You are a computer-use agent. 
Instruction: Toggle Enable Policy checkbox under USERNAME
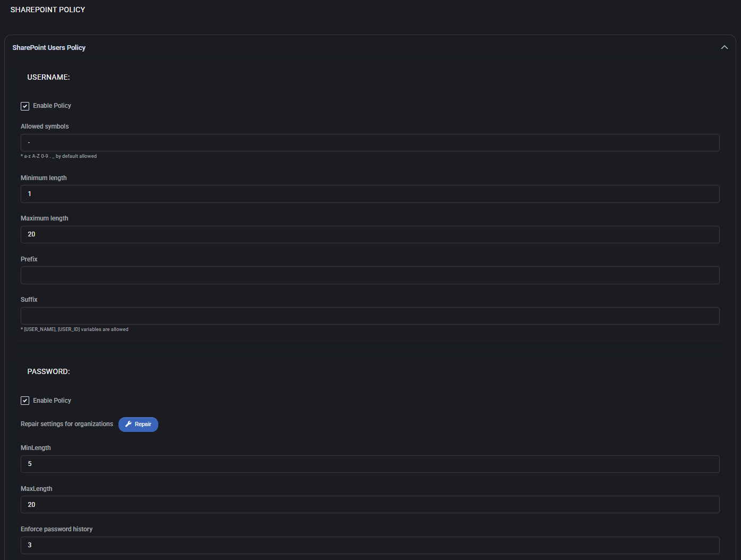25,106
